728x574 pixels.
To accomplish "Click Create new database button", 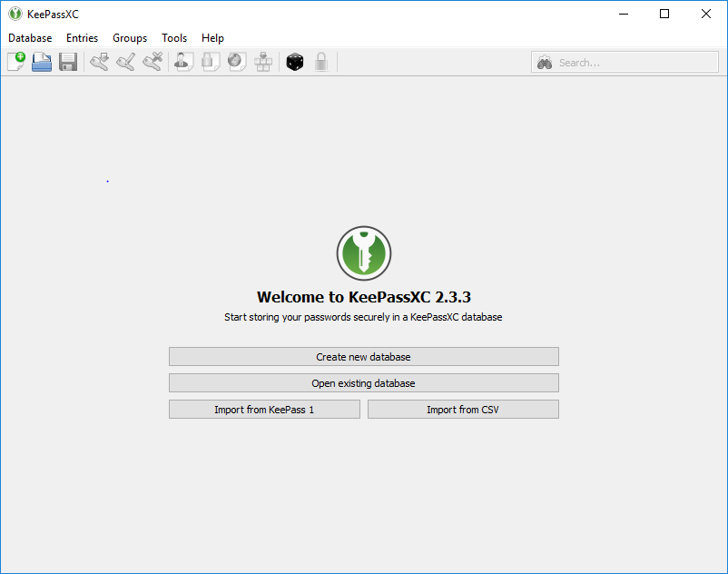I will (x=363, y=357).
